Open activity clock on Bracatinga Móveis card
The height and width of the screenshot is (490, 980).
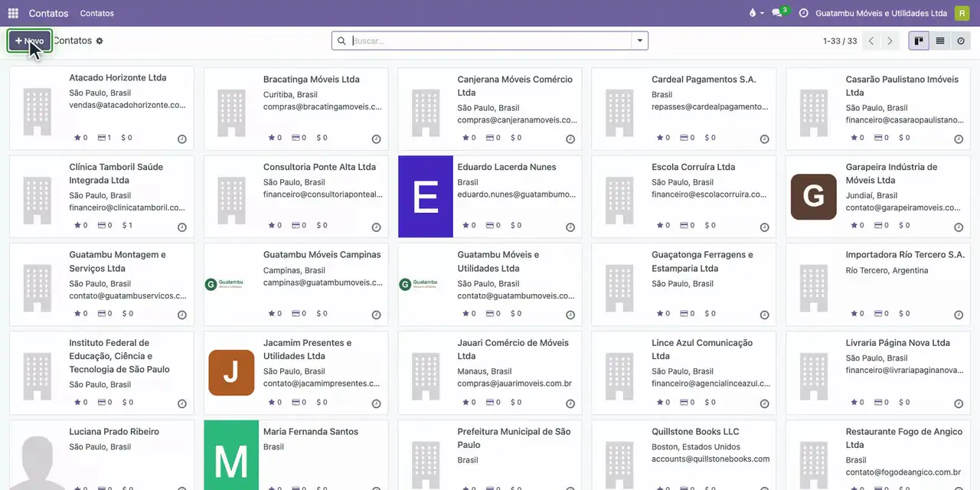[377, 139]
